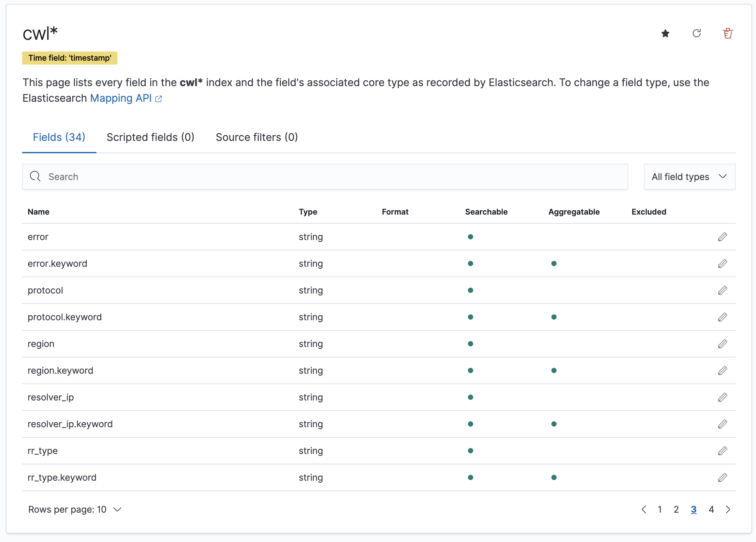Edit the resolver_ip.keyword field pencil icon
This screenshot has height=542, width=756.
tap(722, 424)
